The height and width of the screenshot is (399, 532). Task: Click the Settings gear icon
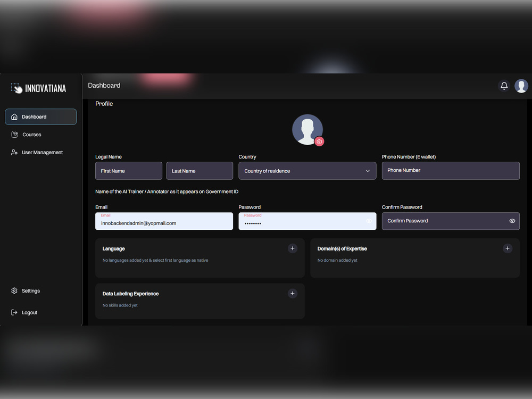pyautogui.click(x=14, y=291)
